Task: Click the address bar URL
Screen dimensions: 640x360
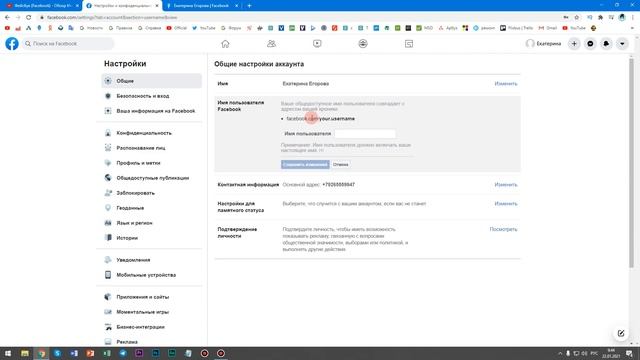Action: click(112, 18)
